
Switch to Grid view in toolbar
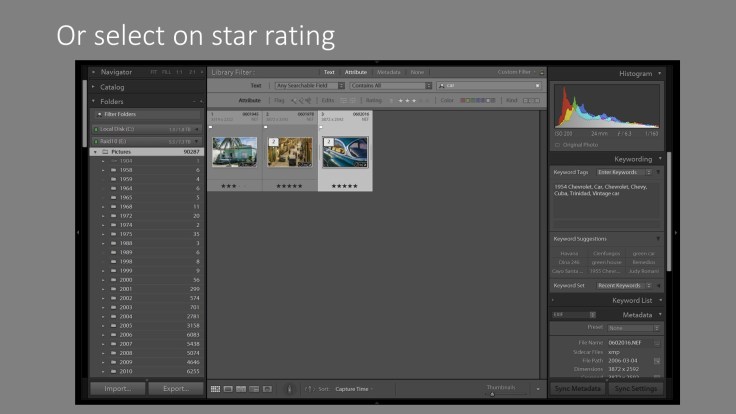(x=216, y=388)
